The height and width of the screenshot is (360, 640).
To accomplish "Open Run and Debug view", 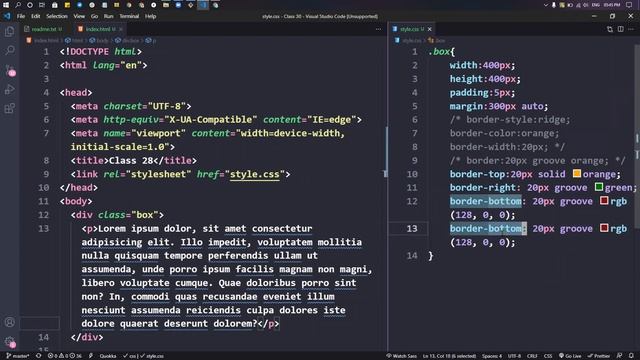I will tap(9, 89).
